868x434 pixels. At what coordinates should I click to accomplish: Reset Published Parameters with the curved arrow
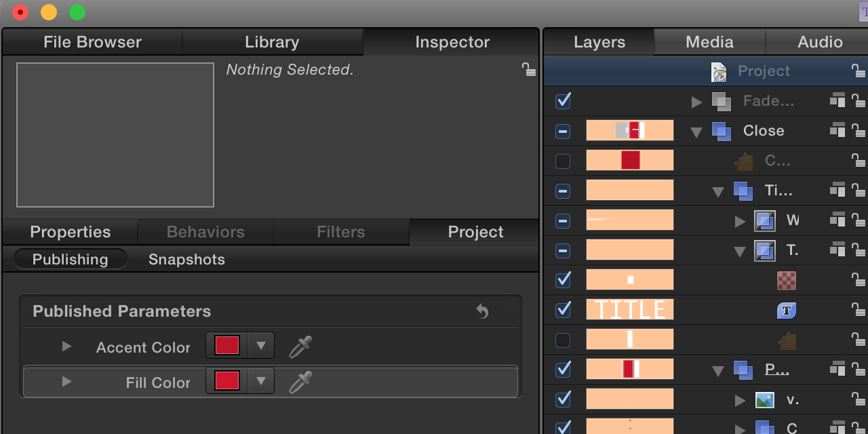click(x=482, y=311)
